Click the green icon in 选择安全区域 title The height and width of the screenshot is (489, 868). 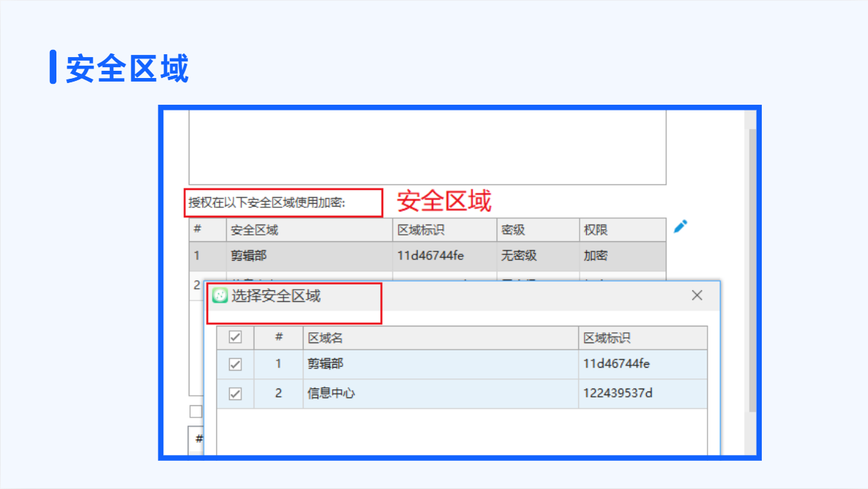click(220, 295)
